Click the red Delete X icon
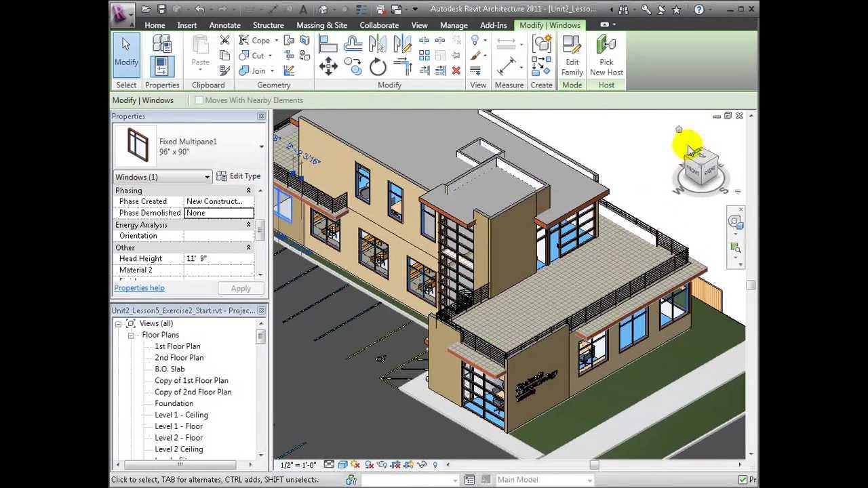The width and height of the screenshot is (868, 488). pos(456,70)
